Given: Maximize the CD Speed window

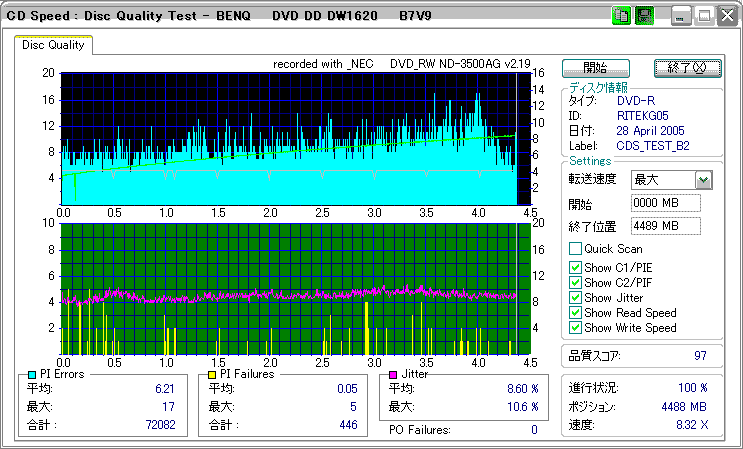Looking at the screenshot, I should click(703, 16).
